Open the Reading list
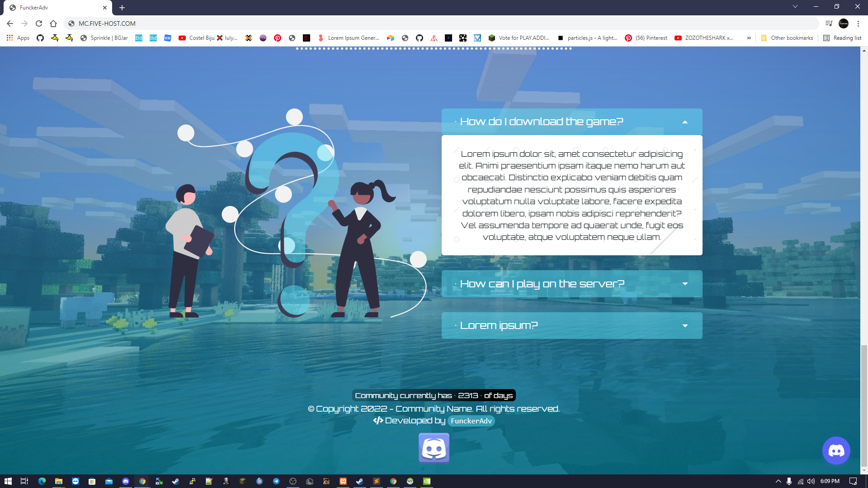Image resolution: width=868 pixels, height=488 pixels. (848, 38)
